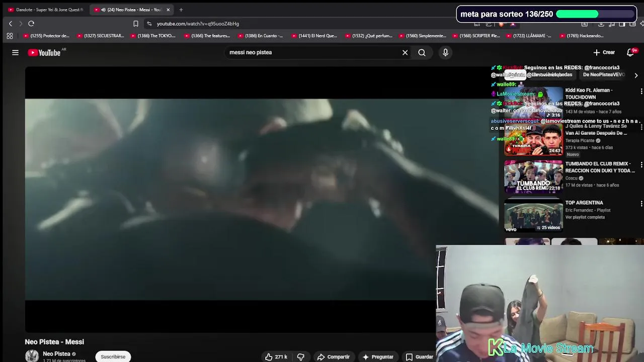Click the 'Neo Pistea - Messi' video title
The image size is (644, 362).
(x=54, y=342)
